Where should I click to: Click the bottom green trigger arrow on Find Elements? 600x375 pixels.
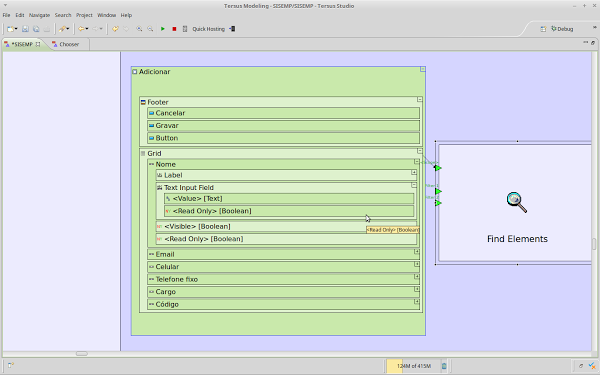pyautogui.click(x=439, y=203)
